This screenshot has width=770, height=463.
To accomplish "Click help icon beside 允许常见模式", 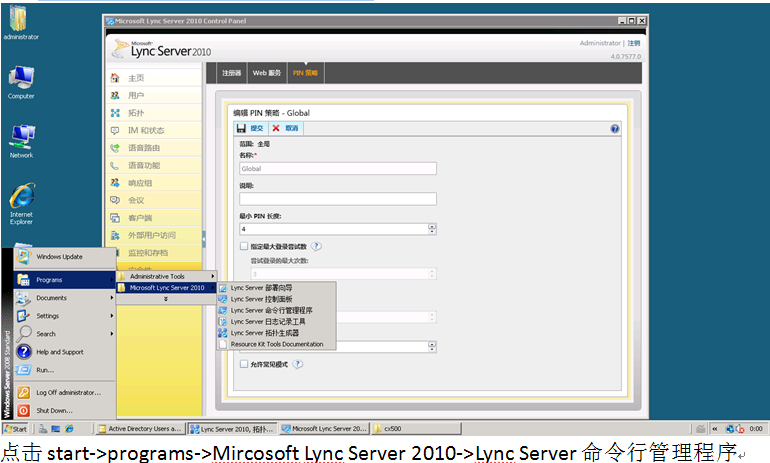I will click(x=297, y=364).
